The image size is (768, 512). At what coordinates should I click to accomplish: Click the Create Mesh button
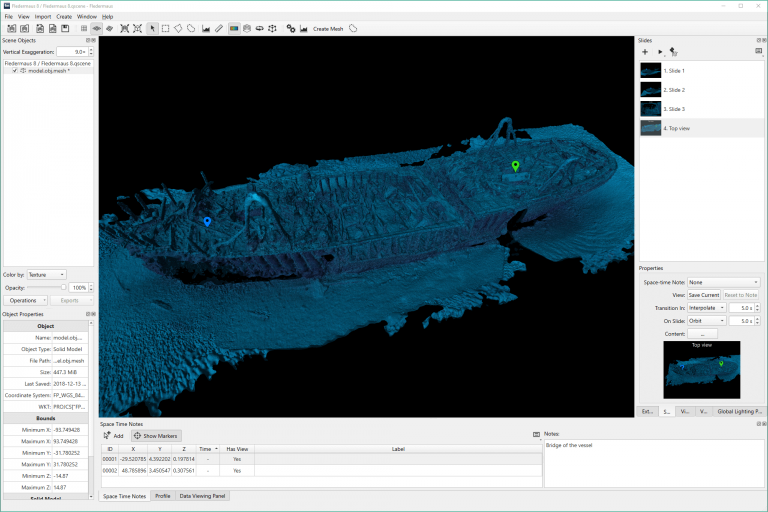[328, 29]
